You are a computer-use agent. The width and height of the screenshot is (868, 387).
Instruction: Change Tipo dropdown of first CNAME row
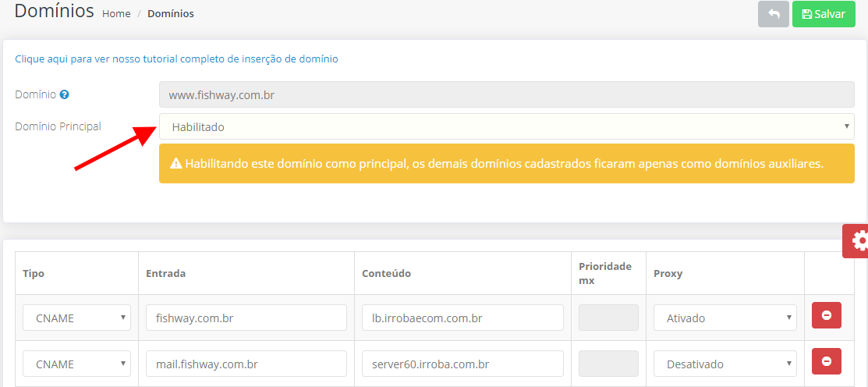[77, 318]
